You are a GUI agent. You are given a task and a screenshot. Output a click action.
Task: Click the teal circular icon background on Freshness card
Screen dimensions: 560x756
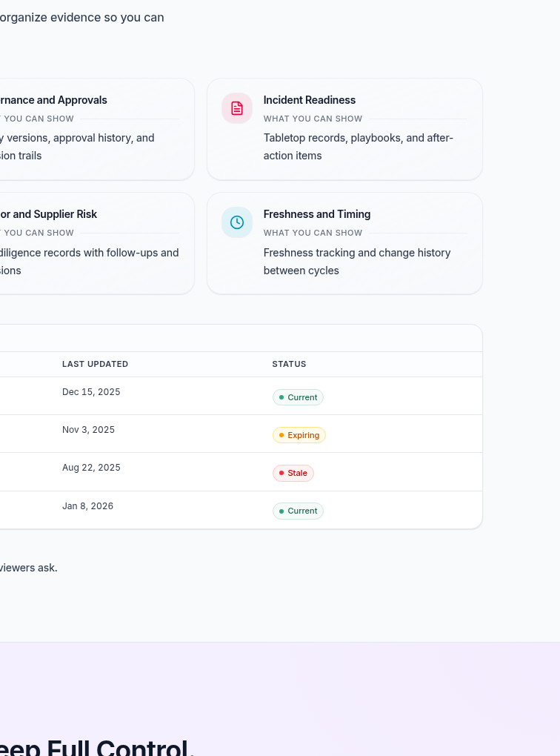pos(236,222)
